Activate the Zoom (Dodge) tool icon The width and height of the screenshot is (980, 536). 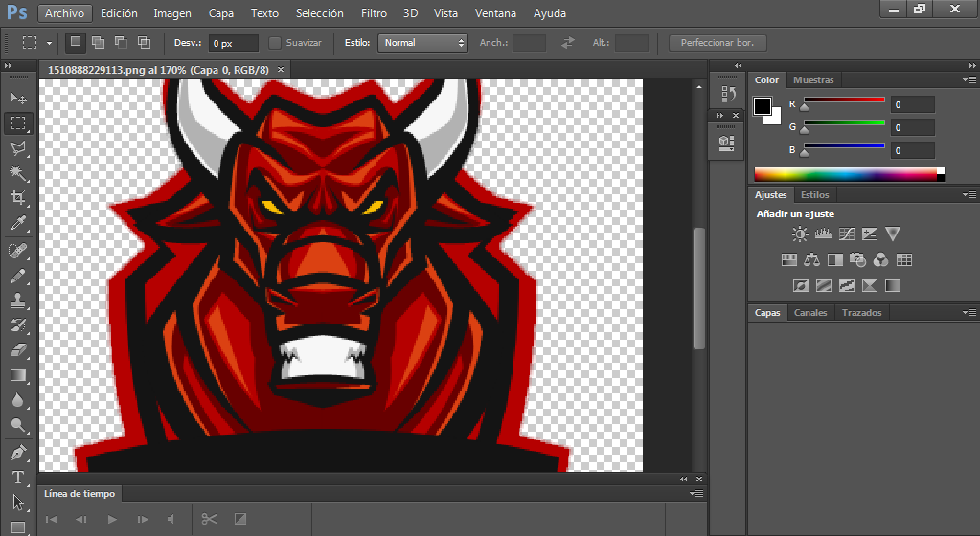coord(18,425)
